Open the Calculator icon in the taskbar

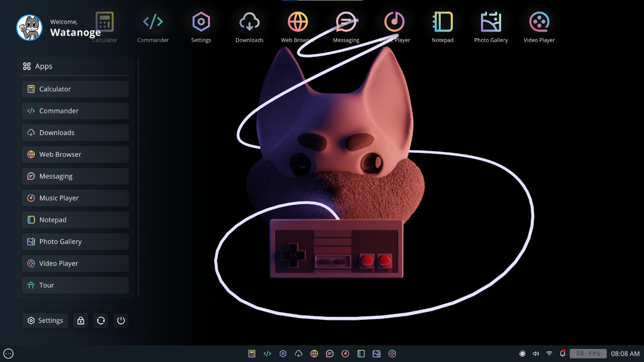tap(252, 353)
